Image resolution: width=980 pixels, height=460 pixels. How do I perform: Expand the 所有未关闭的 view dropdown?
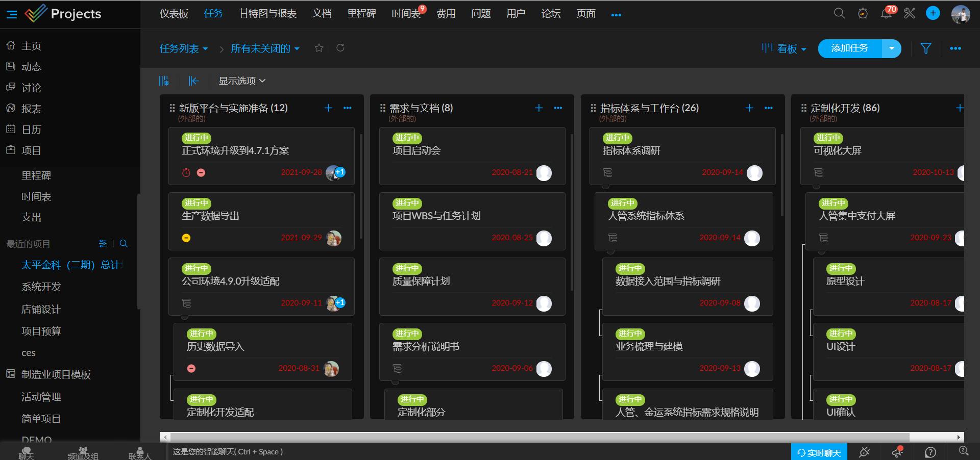(x=265, y=48)
